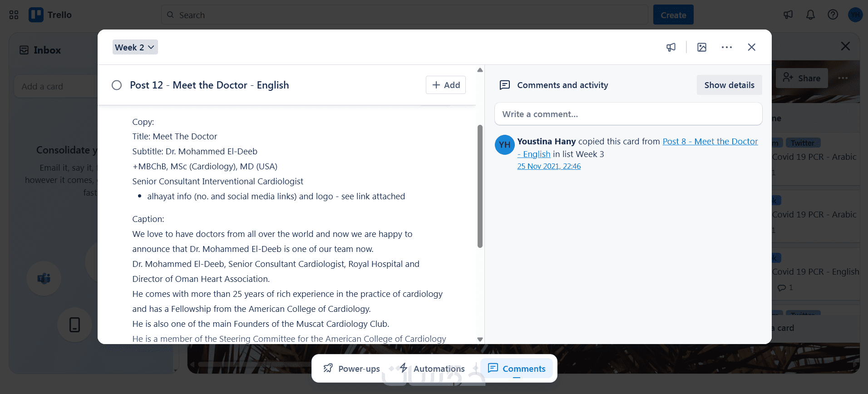Open the app switcher grid icon
This screenshot has height=394, width=868.
click(x=14, y=15)
